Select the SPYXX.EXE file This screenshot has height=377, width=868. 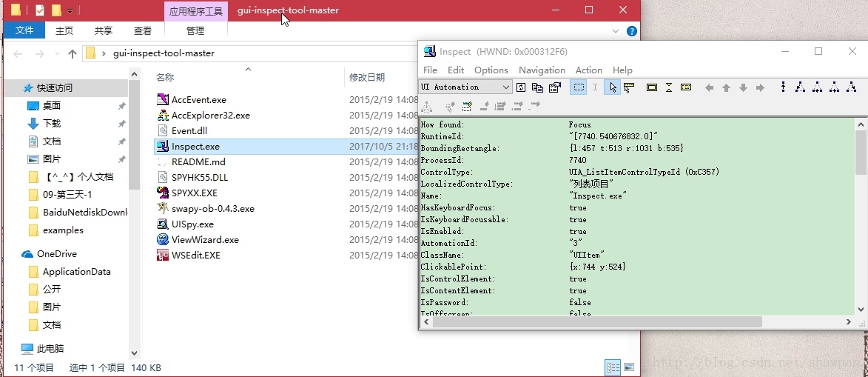coord(195,193)
